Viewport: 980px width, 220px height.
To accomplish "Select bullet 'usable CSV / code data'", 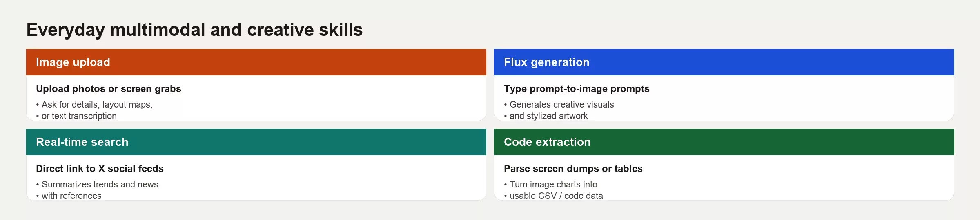I will [x=553, y=196].
